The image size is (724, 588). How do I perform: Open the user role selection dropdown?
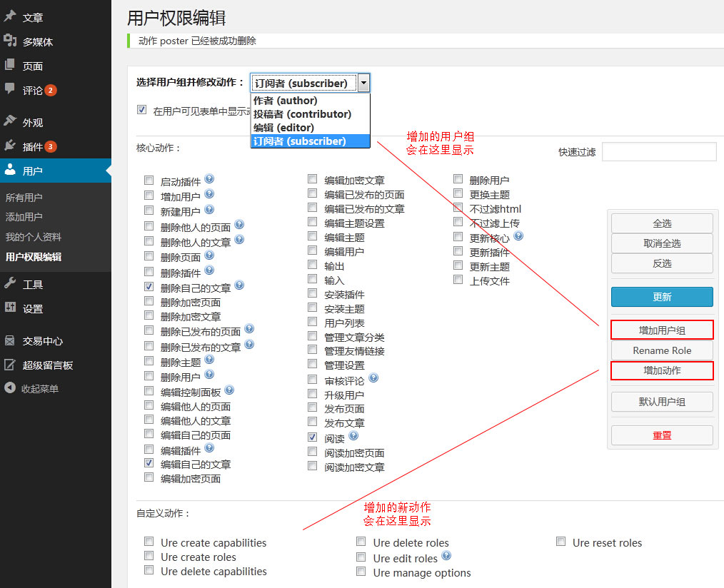pyautogui.click(x=363, y=83)
